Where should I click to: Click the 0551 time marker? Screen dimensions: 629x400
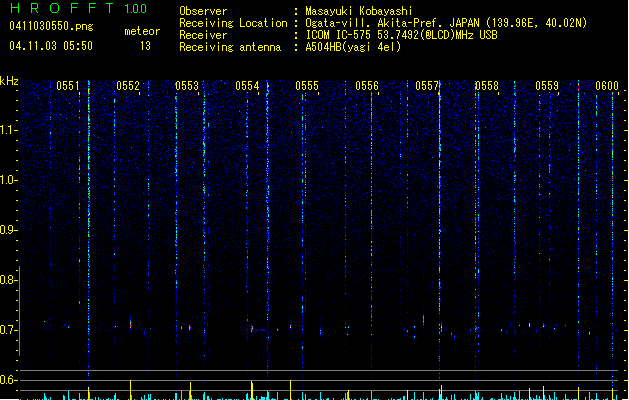click(68, 86)
